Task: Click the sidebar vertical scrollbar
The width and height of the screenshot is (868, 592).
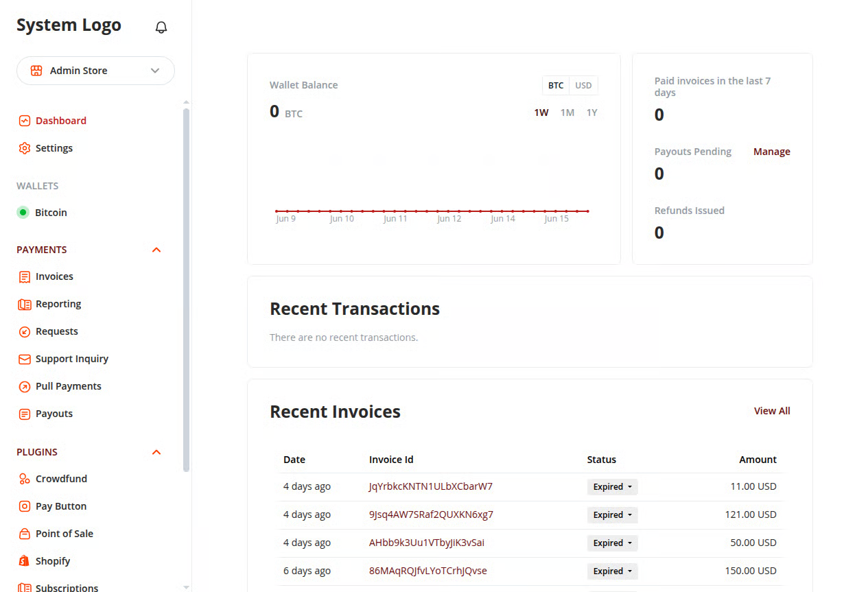Action: [186, 289]
